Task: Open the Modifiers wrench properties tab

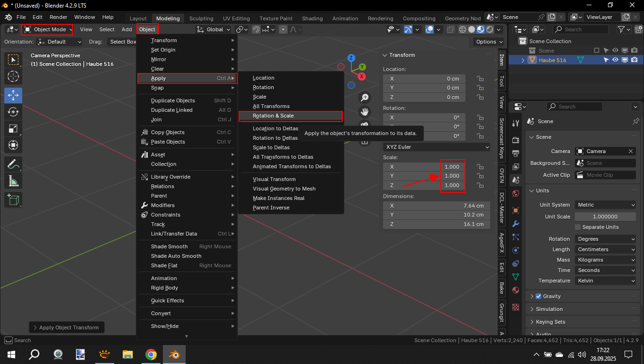Action: click(x=516, y=224)
